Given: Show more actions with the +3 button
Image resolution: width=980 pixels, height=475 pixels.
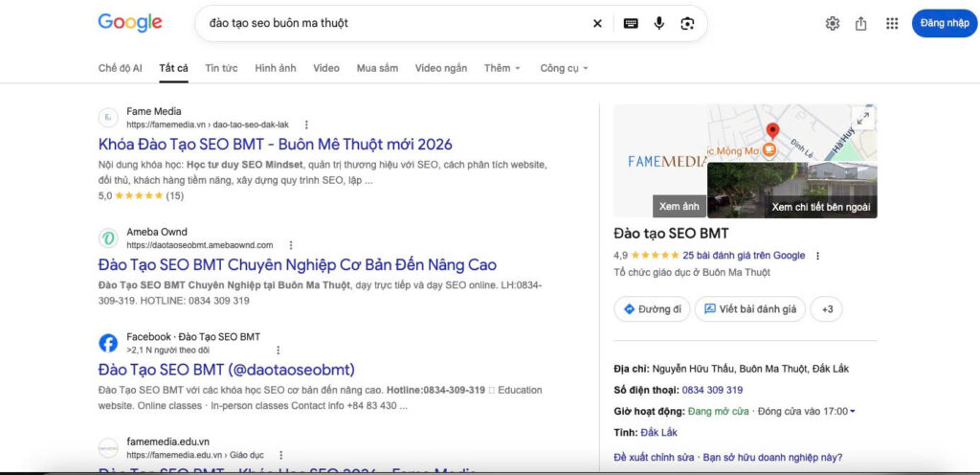Looking at the screenshot, I should click(x=826, y=309).
